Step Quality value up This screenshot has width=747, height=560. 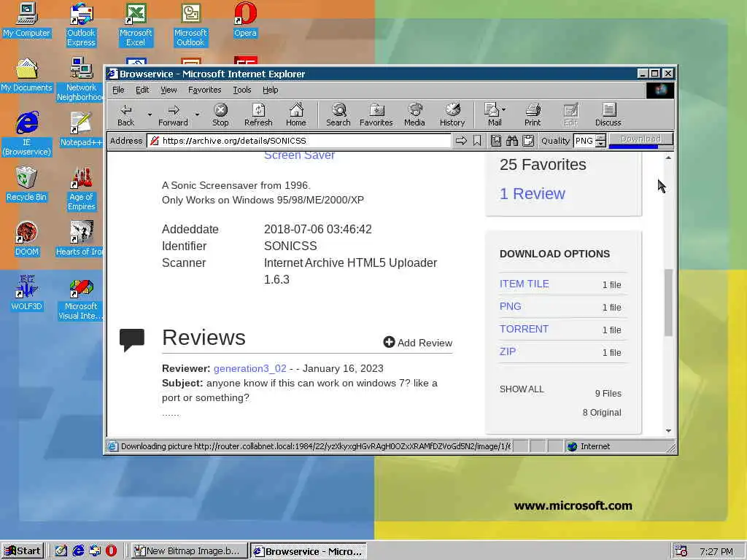[x=601, y=138]
